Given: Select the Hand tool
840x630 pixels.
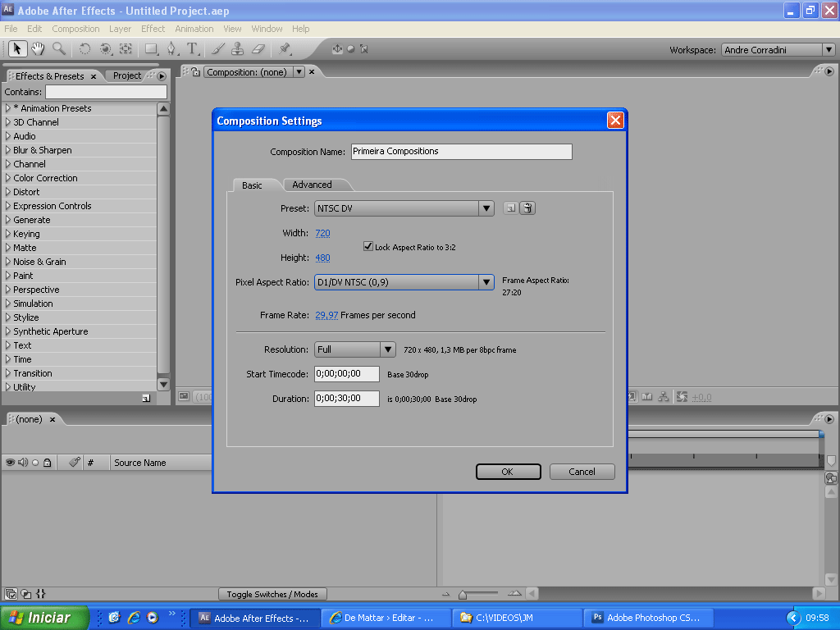Looking at the screenshot, I should (38, 48).
